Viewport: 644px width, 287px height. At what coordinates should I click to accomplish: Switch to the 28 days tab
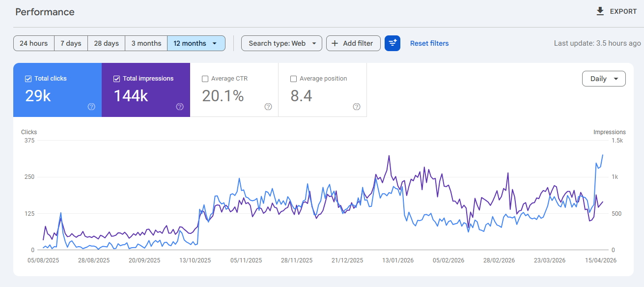point(106,43)
